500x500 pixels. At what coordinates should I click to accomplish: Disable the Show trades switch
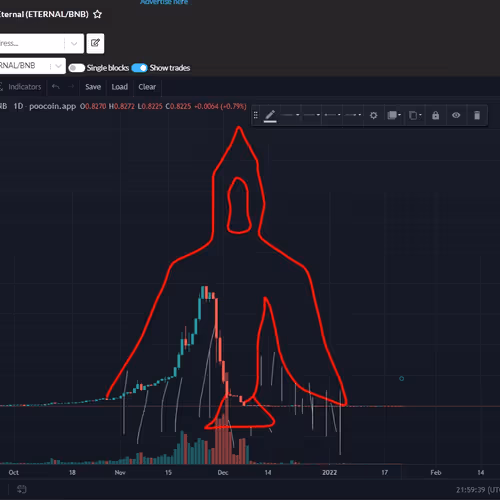[x=139, y=68]
